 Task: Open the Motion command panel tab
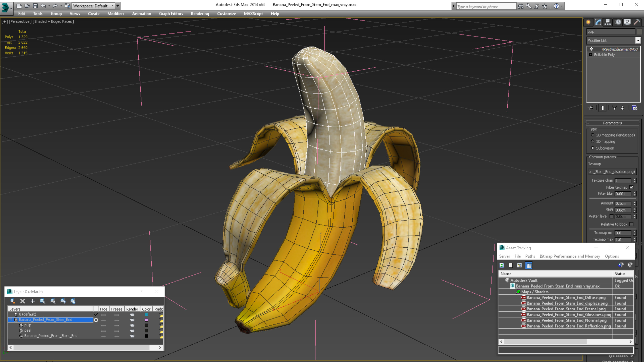tap(617, 22)
